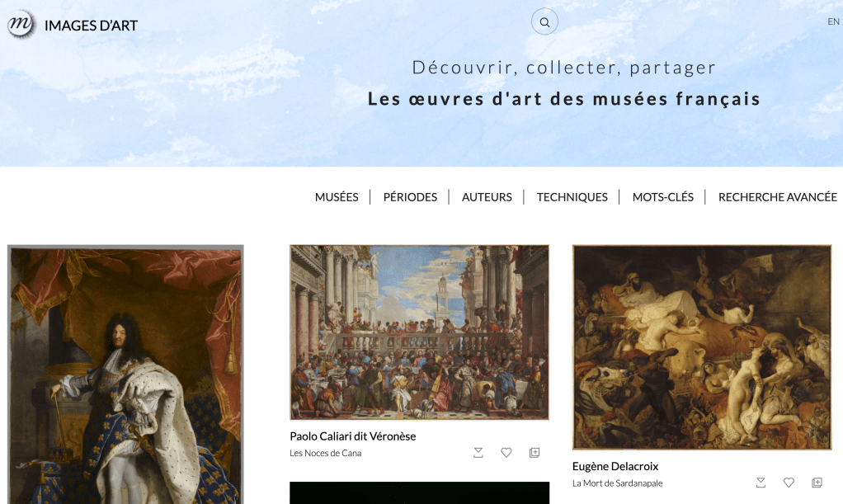Click the magnifying glass search icon
This screenshot has width=843, height=504.
(x=544, y=22)
